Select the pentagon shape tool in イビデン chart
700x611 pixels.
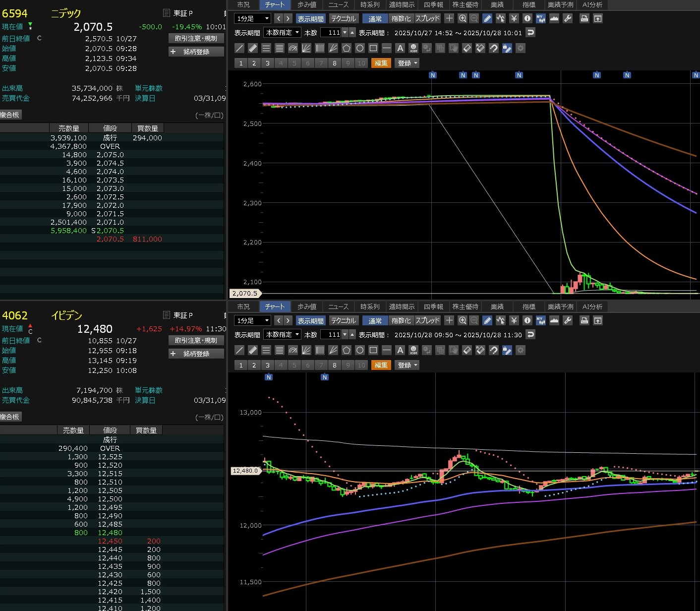point(347,350)
